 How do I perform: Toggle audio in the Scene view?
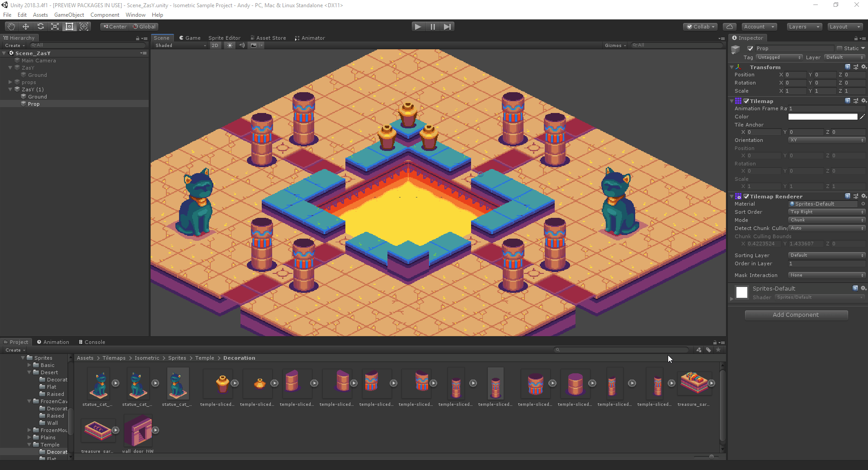(242, 45)
